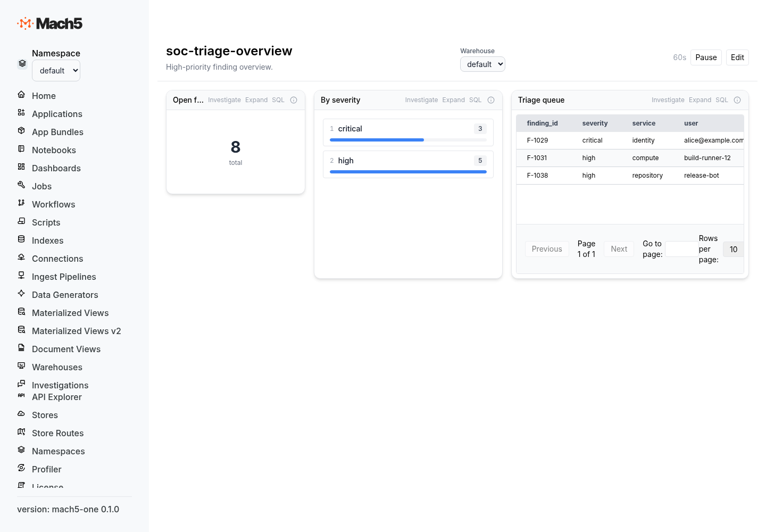Click the Namespace layers icon
Screen dimensions: 766x532
point(22,63)
